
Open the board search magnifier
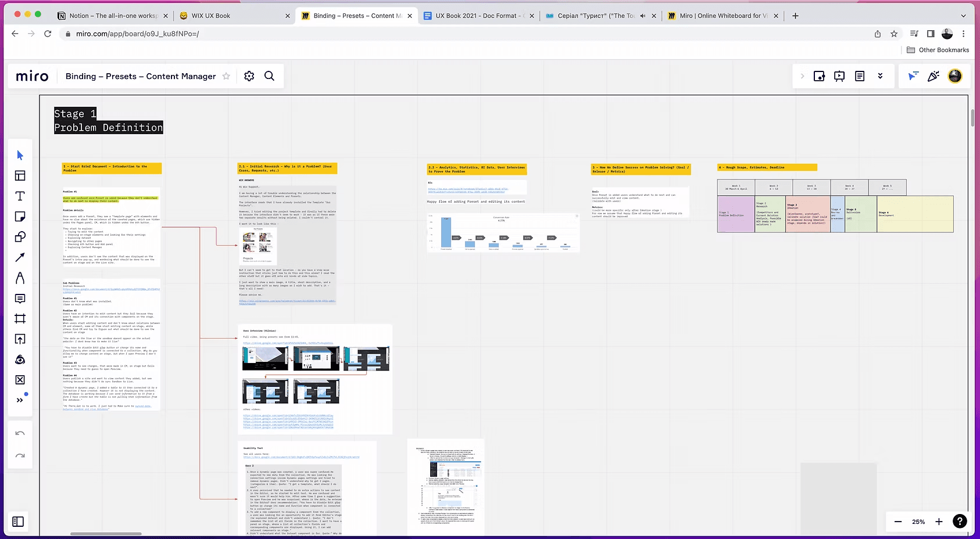269,76
